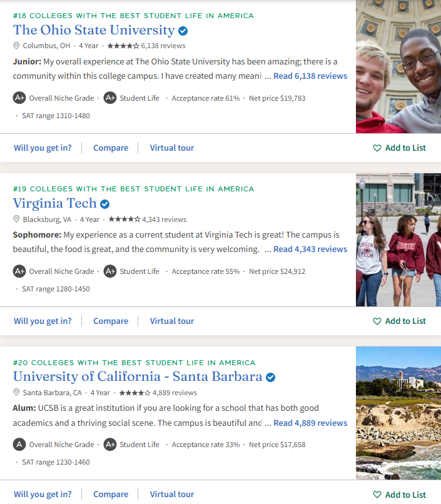441x504 pixels.
Task: Click Add to List text for Virginia Tech
Action: [405, 321]
